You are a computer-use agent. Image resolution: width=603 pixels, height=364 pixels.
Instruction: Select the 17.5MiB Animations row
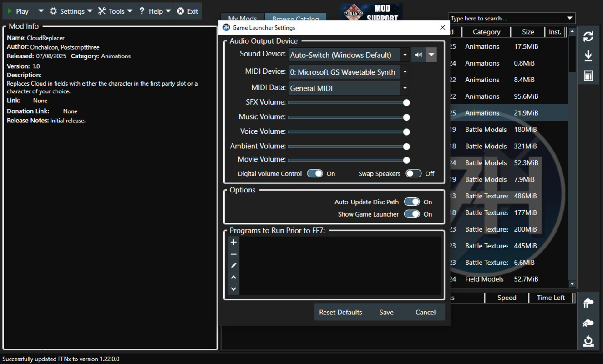tap(508, 46)
